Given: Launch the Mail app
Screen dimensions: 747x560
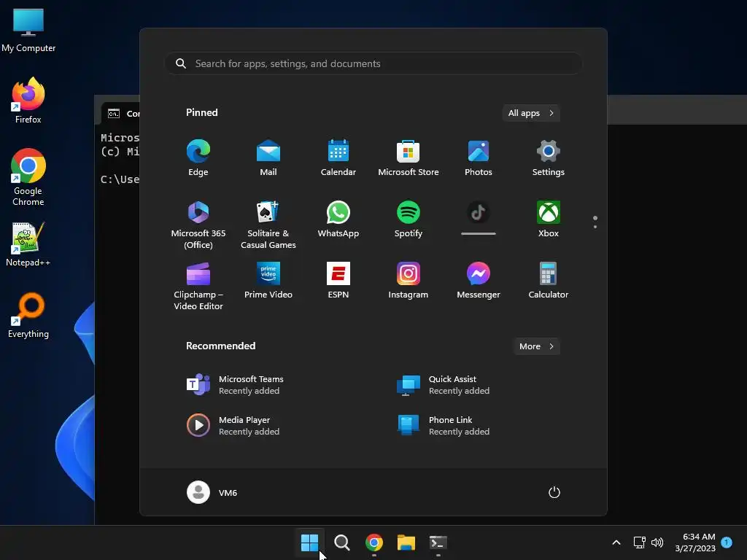Looking at the screenshot, I should (x=268, y=157).
